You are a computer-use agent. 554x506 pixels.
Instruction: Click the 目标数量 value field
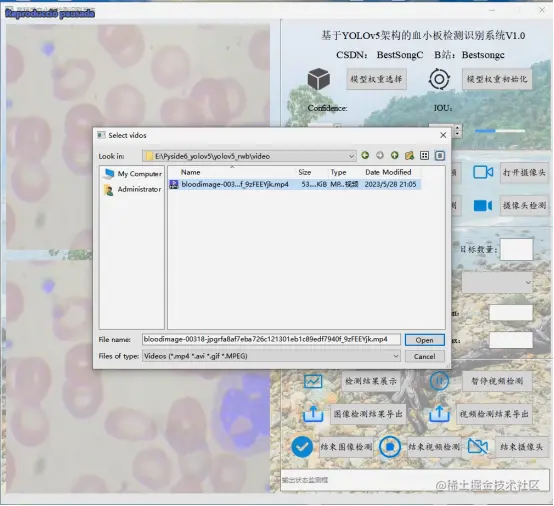tap(517, 249)
